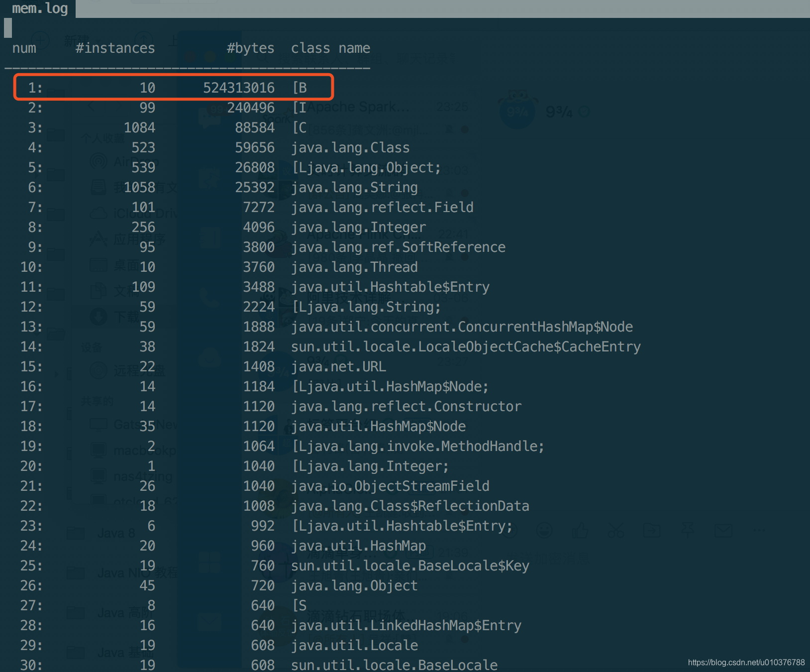This screenshot has height=672, width=810.
Task: Click byte value 992
Action: (263, 526)
